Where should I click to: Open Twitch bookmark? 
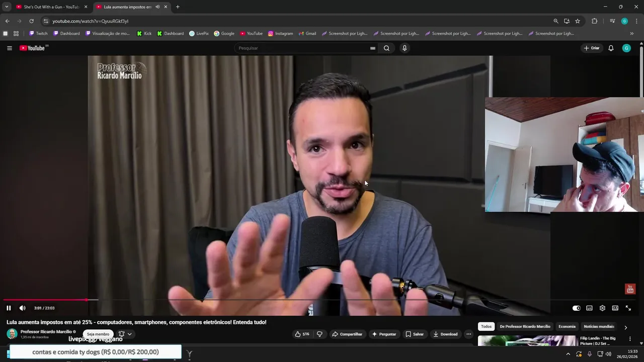[38, 34]
